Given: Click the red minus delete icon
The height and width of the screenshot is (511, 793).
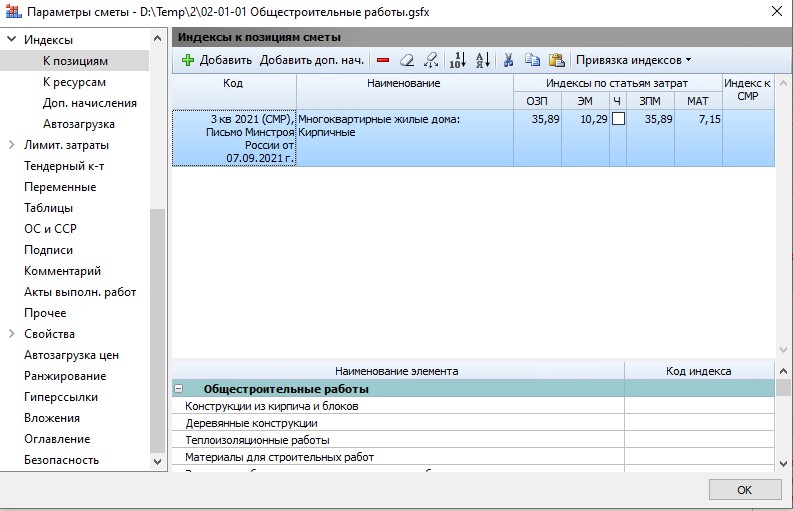Looking at the screenshot, I should click(x=383, y=60).
